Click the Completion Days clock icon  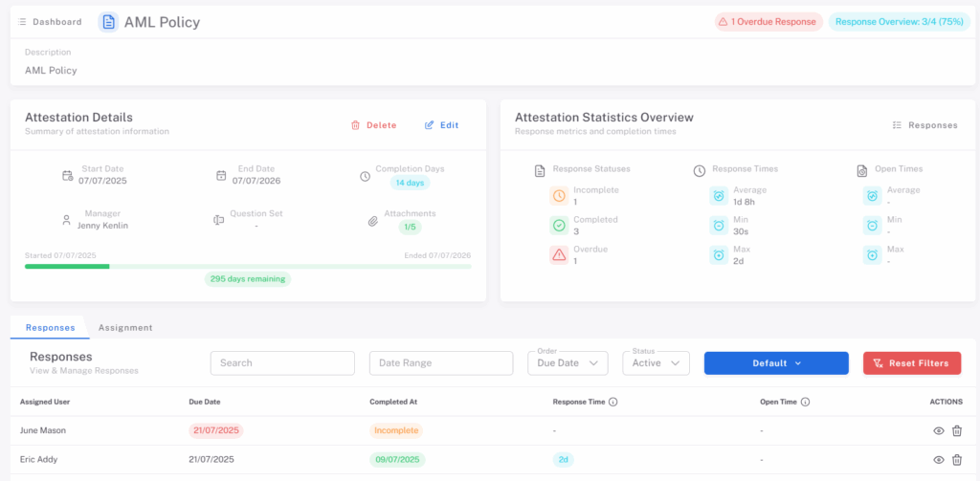click(365, 176)
